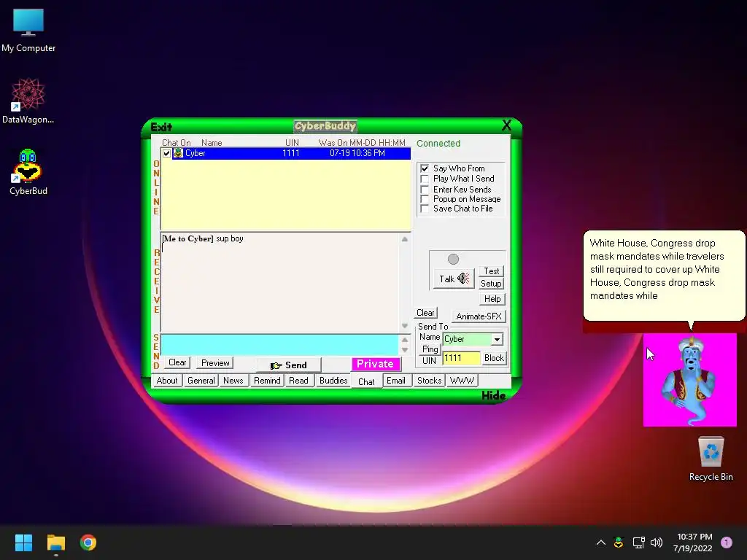Click the Help button
747x560 pixels.
[x=492, y=299]
